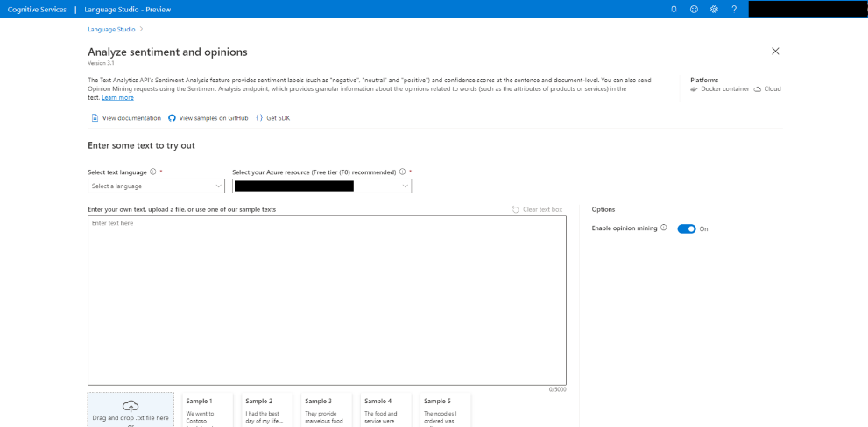The width and height of the screenshot is (868, 427).
Task: Close the Analyze sentiment pane
Action: tap(775, 52)
